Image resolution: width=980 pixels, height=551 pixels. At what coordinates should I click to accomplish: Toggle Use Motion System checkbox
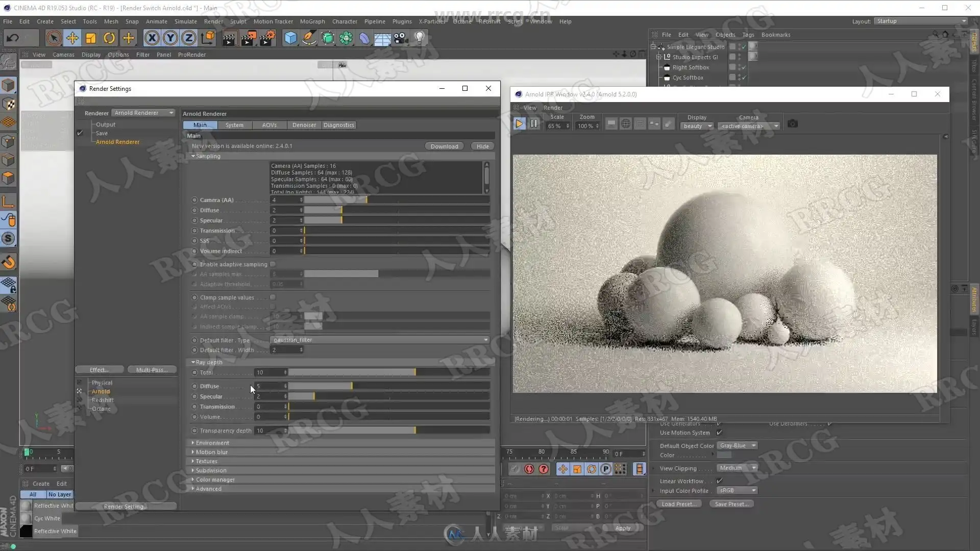coord(719,433)
